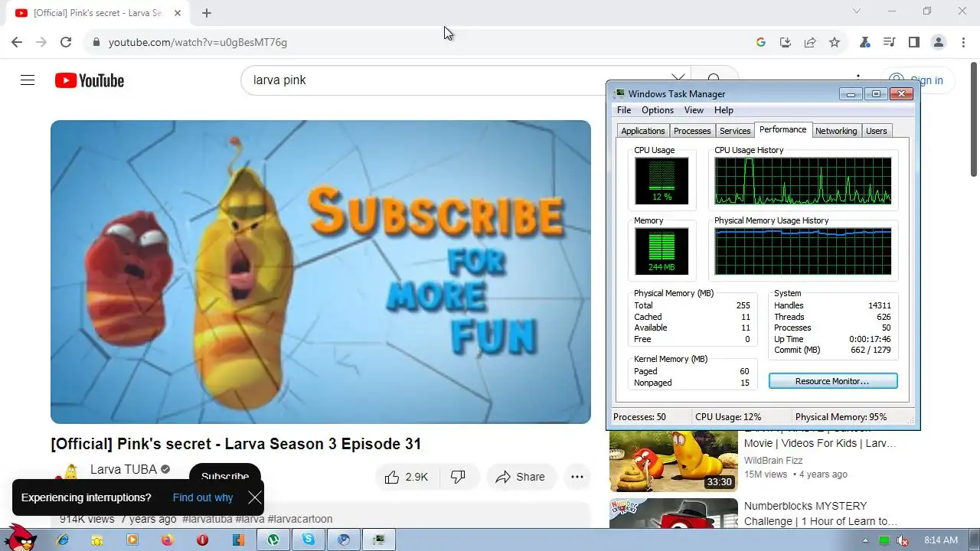Toggle the Chrome side panel icon
The width and height of the screenshot is (980, 551).
[913, 42]
